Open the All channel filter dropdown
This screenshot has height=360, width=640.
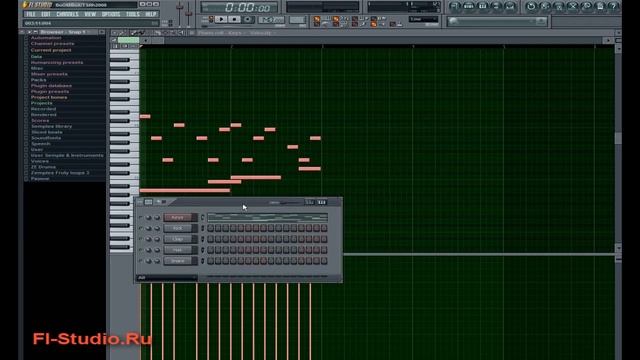[167, 278]
